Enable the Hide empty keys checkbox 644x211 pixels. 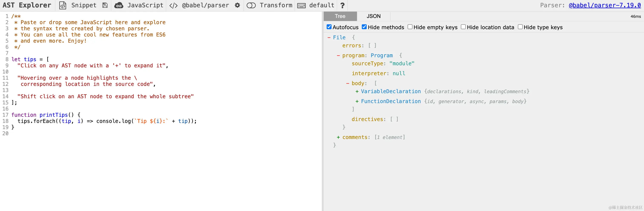(410, 27)
